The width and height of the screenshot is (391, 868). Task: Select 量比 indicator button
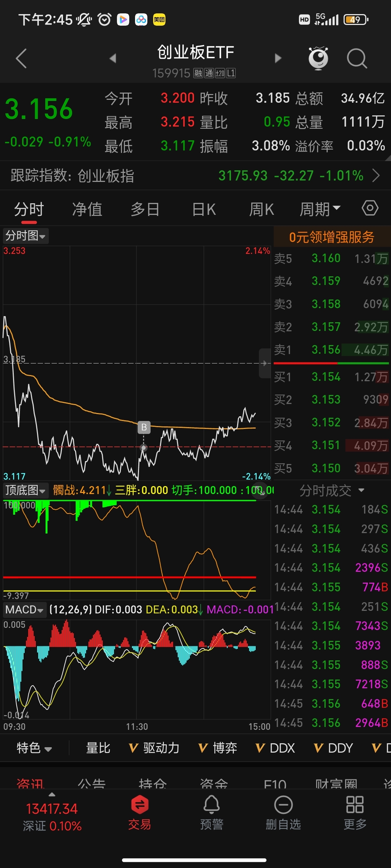click(98, 748)
